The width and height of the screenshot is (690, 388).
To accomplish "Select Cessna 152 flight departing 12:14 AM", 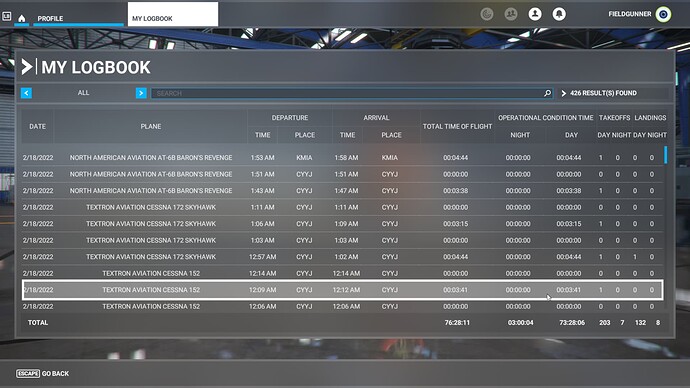I will 342,273.
